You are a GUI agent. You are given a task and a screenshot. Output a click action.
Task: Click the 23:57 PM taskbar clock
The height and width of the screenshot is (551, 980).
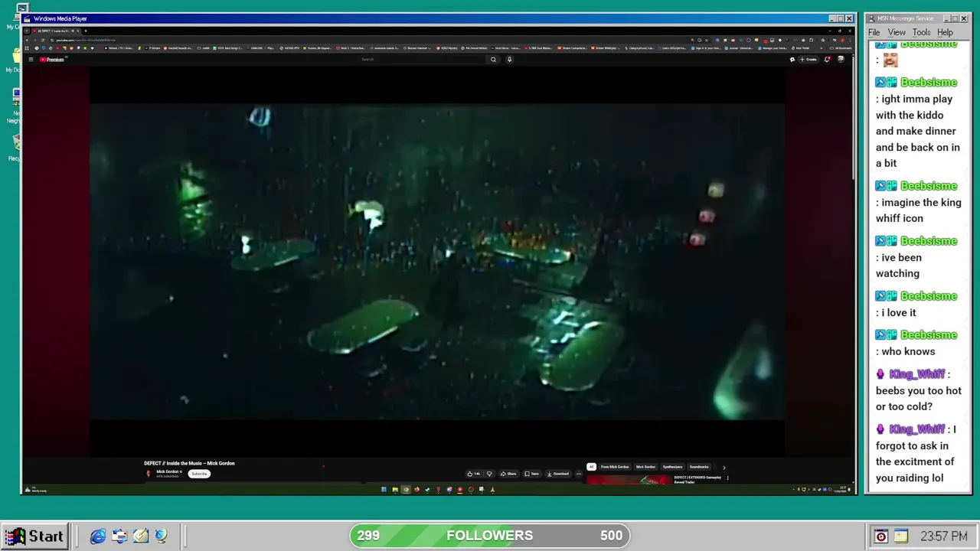point(944,536)
